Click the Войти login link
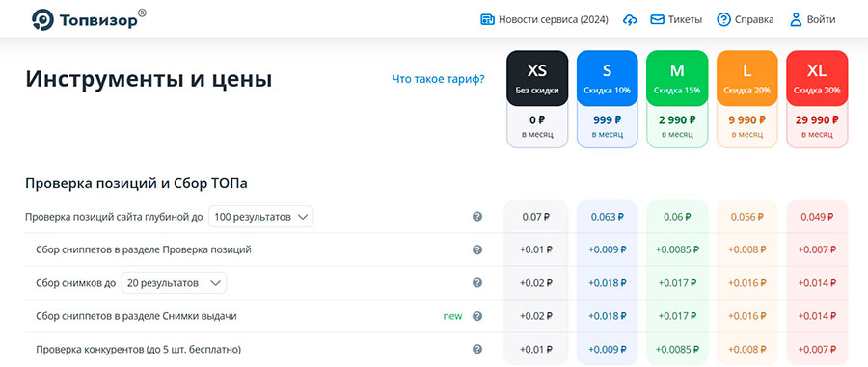868x367 pixels. point(821,20)
